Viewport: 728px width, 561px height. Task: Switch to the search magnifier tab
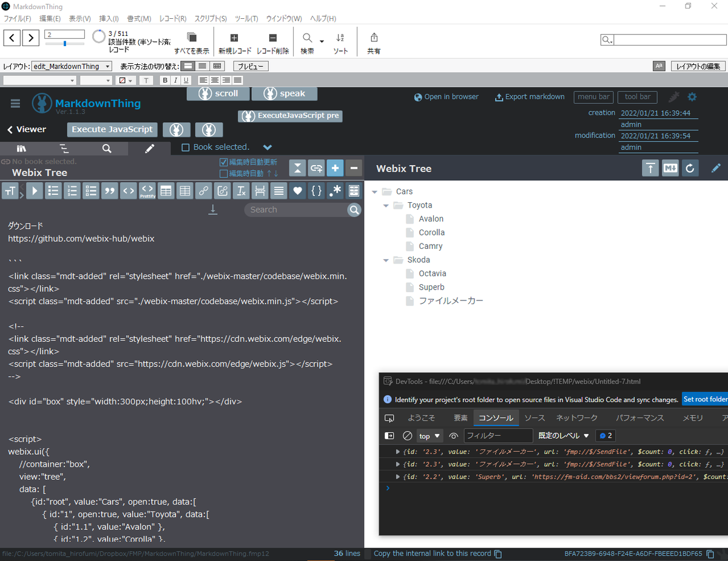point(107,148)
